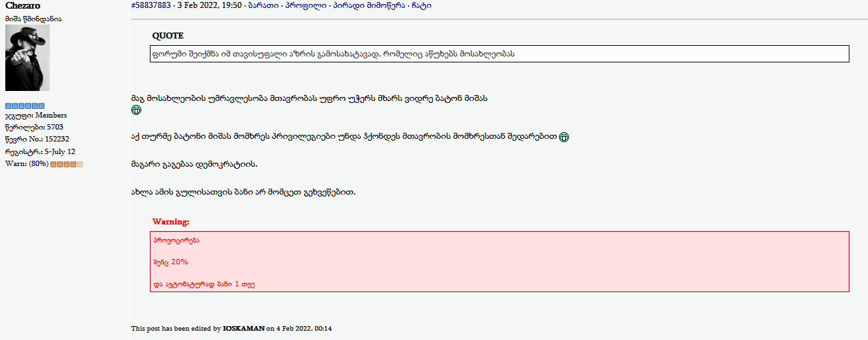Click the პროვოცირება warning text

[176, 240]
